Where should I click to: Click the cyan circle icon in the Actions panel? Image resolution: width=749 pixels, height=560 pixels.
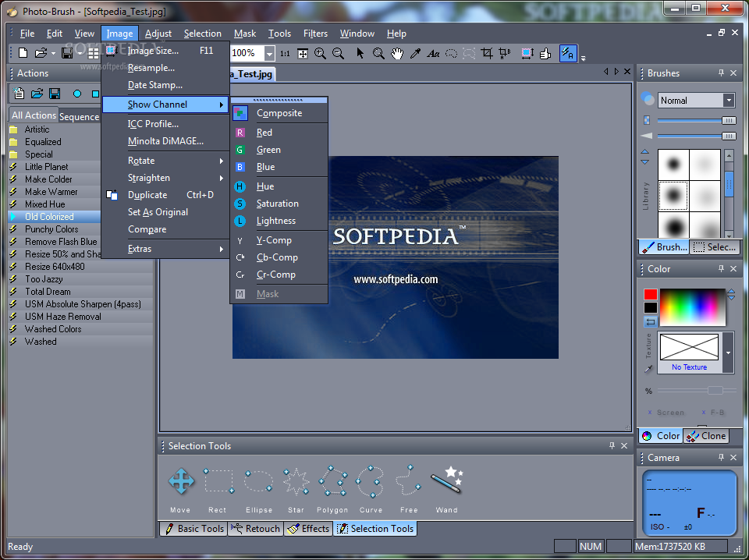coord(77,94)
